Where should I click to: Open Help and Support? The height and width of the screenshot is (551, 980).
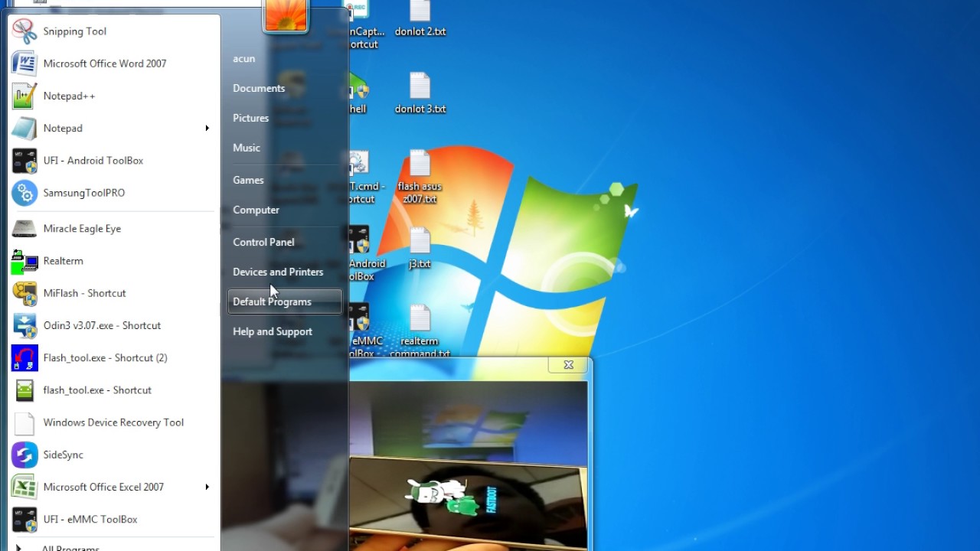click(273, 331)
